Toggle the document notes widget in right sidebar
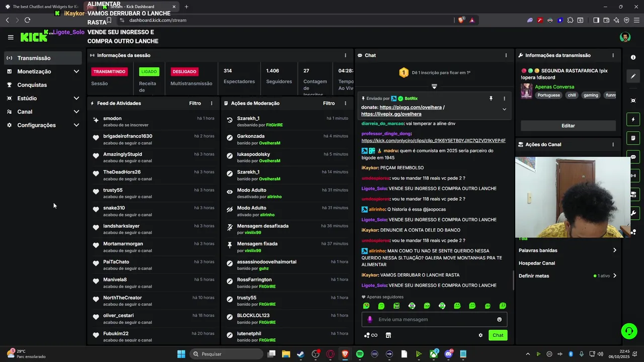 (x=633, y=138)
